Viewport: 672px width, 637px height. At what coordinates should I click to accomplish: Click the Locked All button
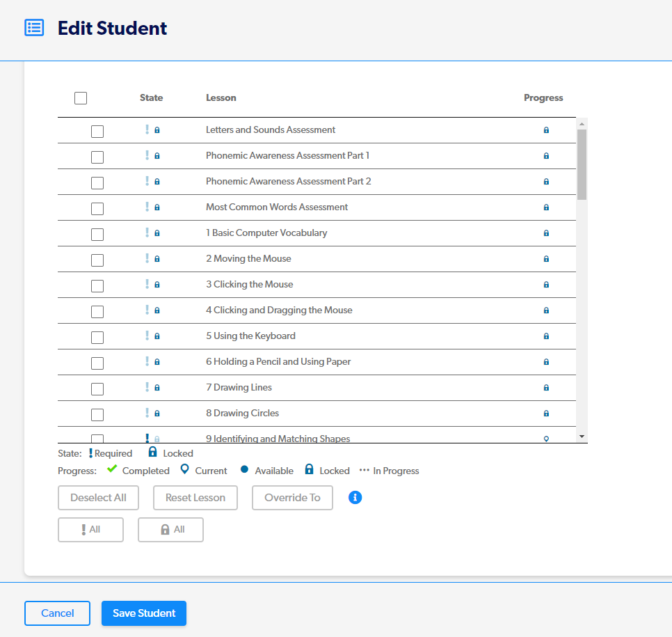pyautogui.click(x=170, y=530)
